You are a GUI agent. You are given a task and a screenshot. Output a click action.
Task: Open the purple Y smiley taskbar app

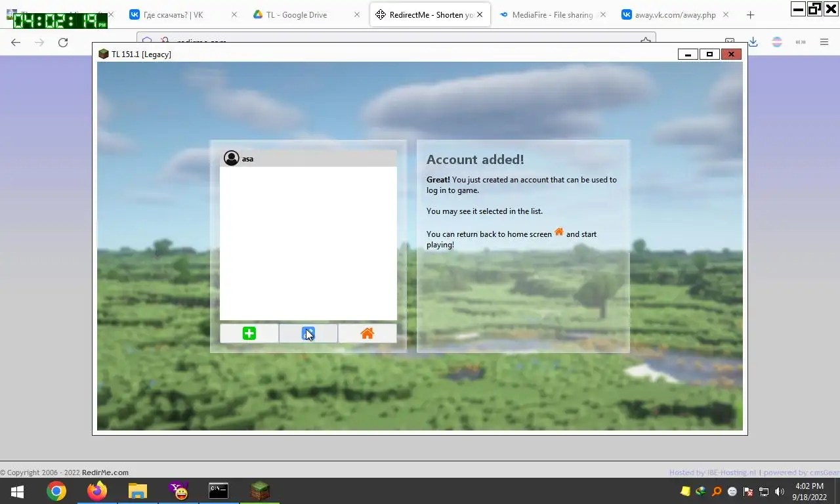pos(178,491)
